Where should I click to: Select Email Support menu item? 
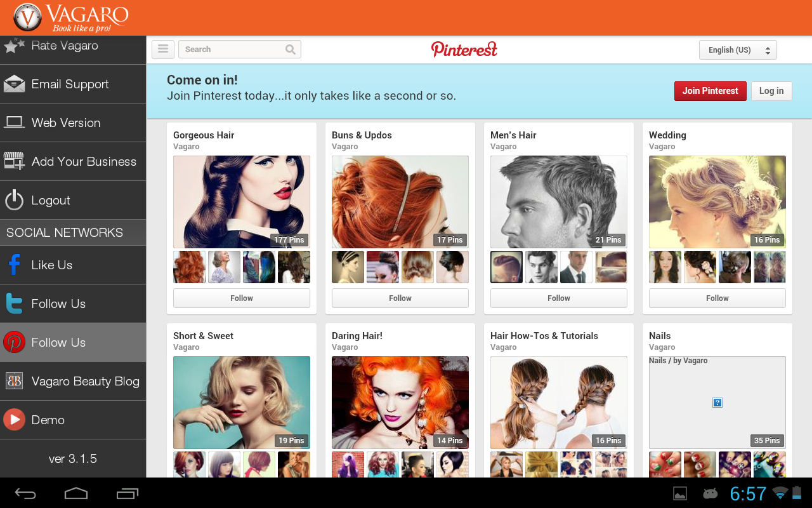point(73,84)
